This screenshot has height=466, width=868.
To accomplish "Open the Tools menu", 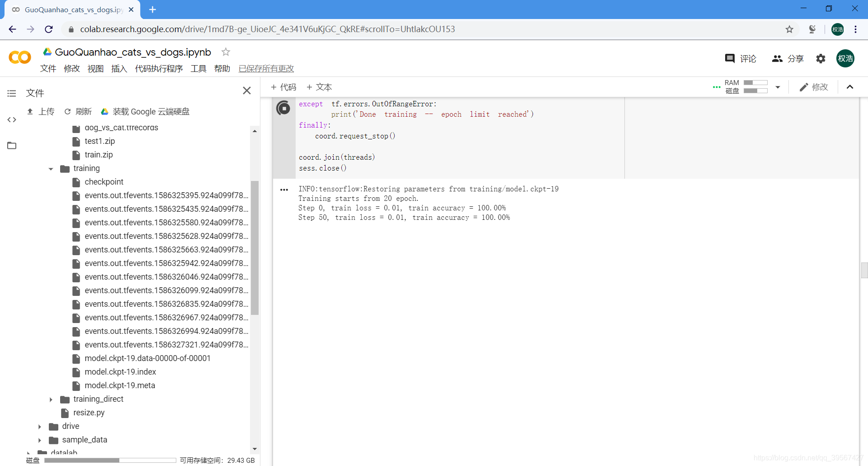I will point(198,68).
